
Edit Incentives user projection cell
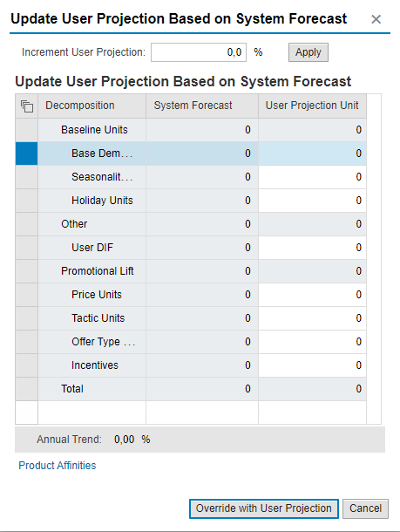312,365
